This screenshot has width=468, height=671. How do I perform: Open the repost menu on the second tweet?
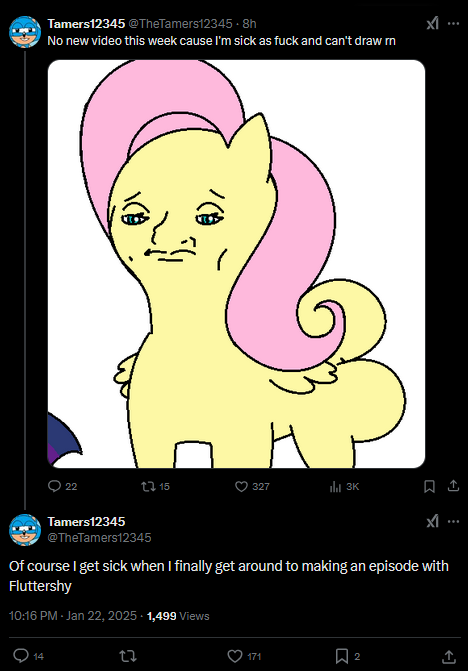tap(127, 656)
